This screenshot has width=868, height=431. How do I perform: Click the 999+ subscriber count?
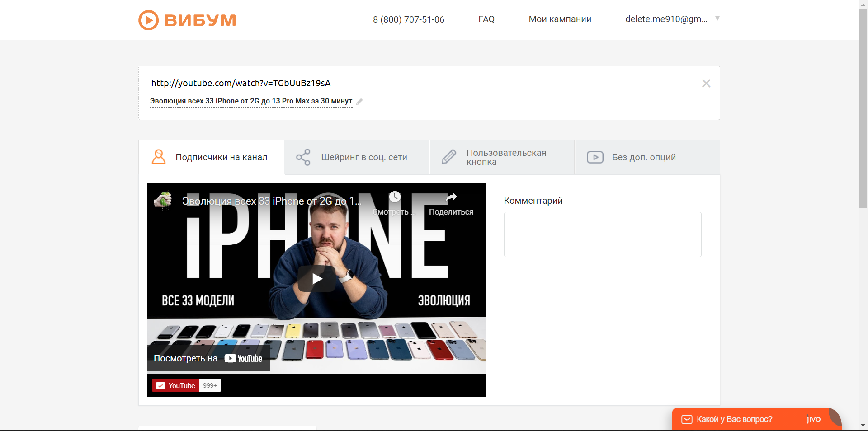click(x=210, y=385)
